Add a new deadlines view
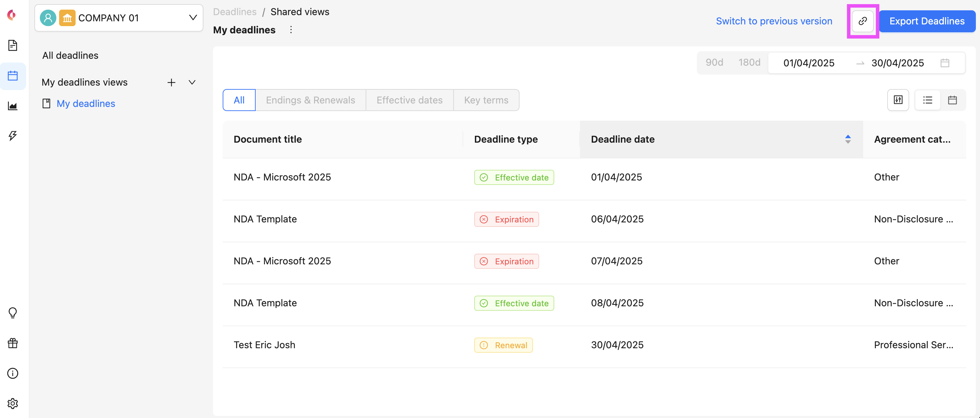The width and height of the screenshot is (980, 418). click(x=171, y=82)
